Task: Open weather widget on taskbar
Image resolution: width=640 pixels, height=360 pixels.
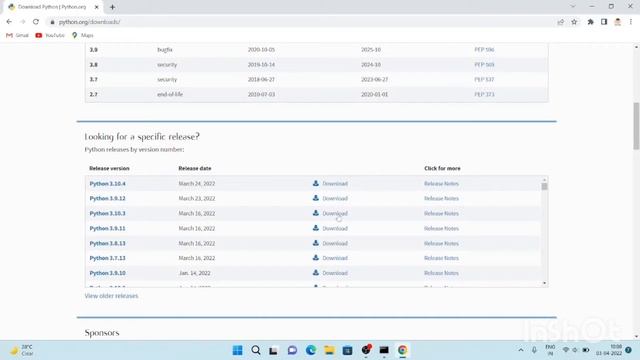Action: 22,350
